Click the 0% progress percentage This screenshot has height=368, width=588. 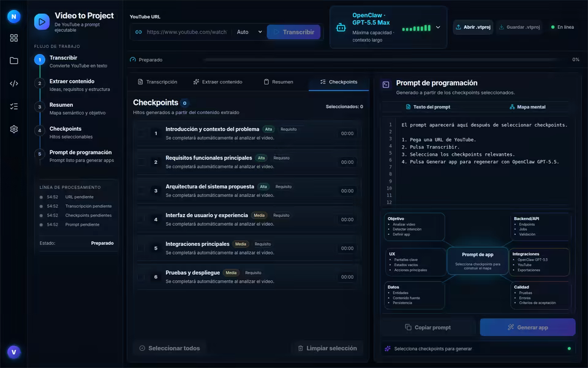tap(576, 59)
